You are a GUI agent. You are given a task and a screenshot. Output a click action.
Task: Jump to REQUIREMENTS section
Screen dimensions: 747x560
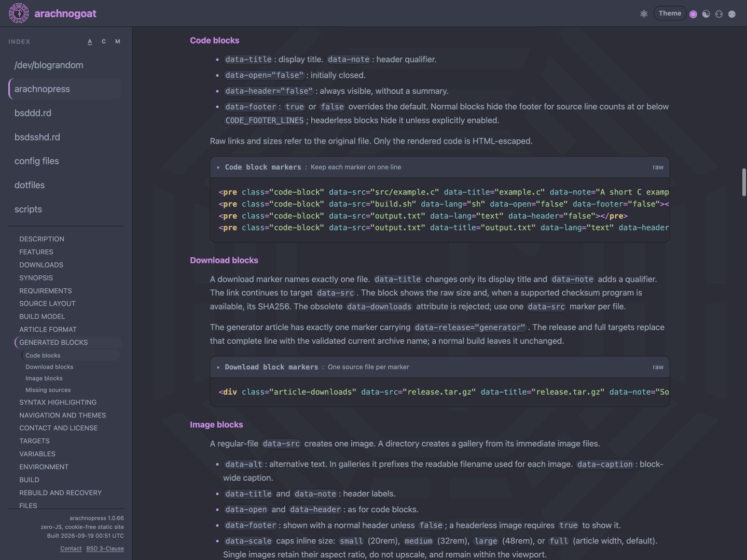point(46,291)
